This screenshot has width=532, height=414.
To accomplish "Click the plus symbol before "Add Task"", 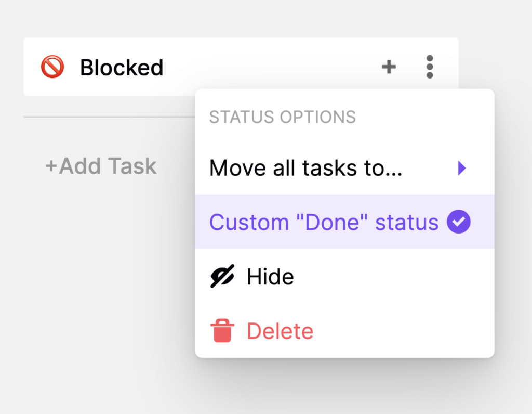I will [x=51, y=166].
